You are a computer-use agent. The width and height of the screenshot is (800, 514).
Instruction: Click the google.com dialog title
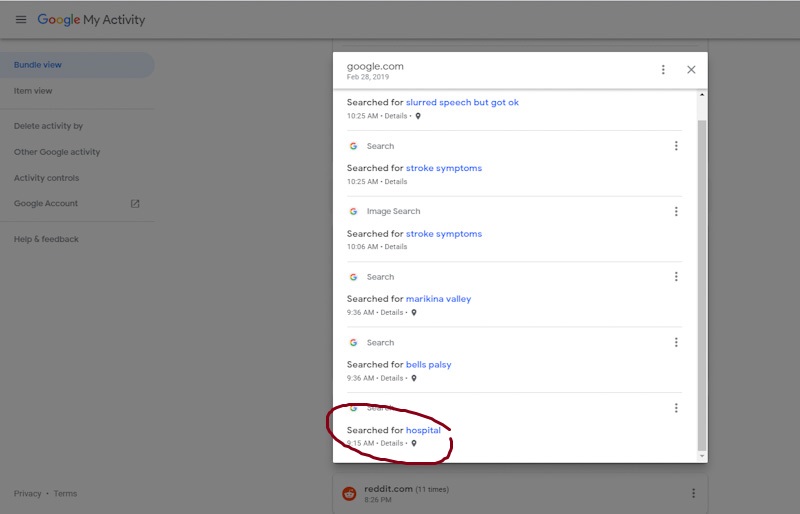click(375, 66)
